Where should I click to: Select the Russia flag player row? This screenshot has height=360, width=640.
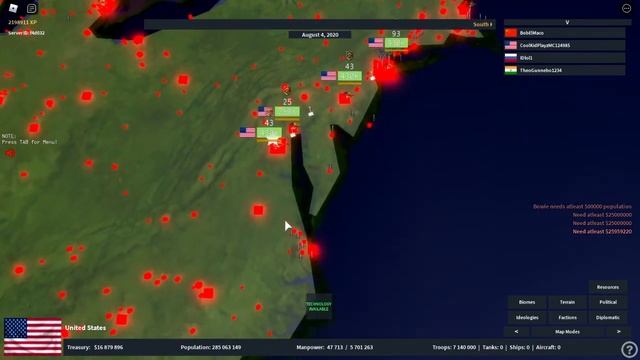tap(565, 58)
